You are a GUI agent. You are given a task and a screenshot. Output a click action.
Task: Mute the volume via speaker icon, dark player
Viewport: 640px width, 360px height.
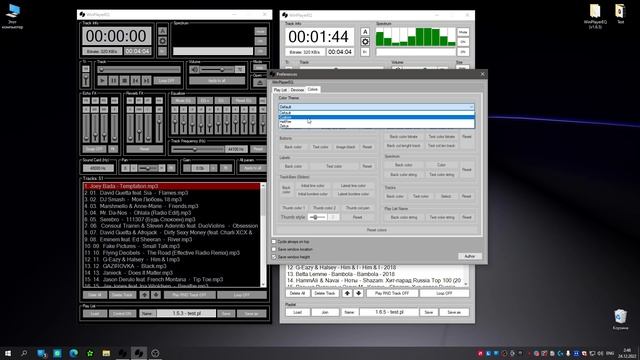194,70
